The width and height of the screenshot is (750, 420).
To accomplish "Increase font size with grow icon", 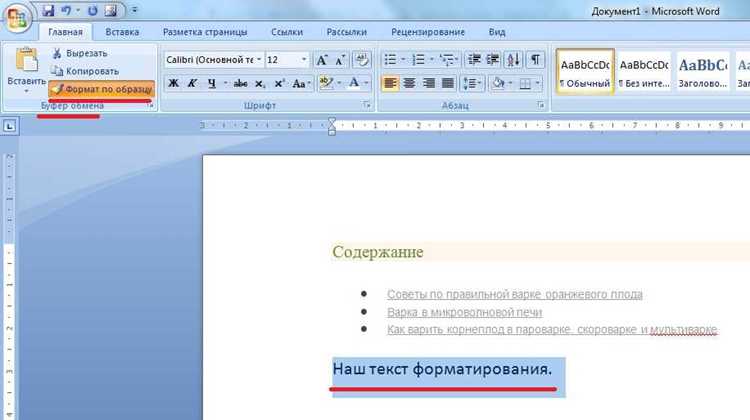I will [321, 60].
